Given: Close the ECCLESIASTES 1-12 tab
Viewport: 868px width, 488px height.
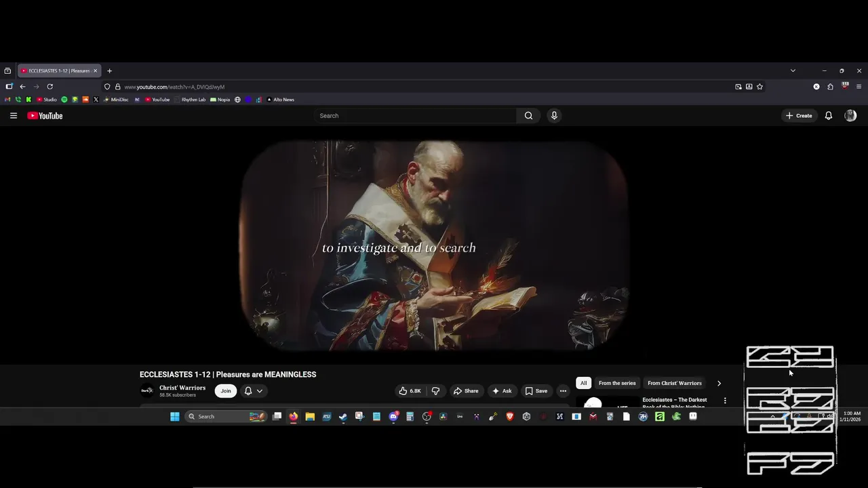Looking at the screenshot, I should [x=95, y=70].
